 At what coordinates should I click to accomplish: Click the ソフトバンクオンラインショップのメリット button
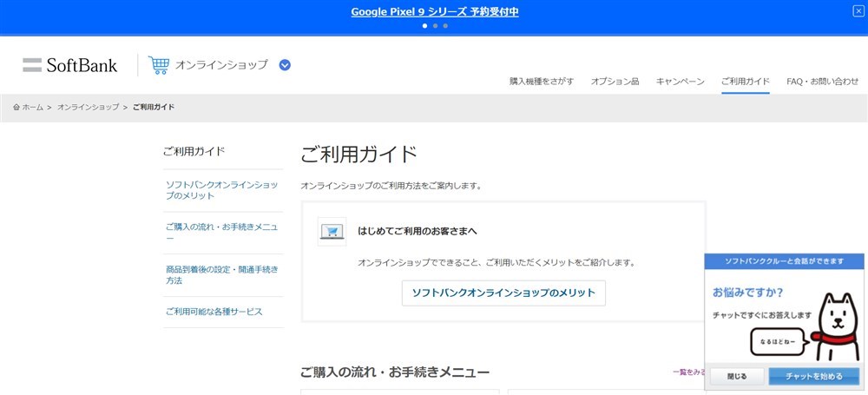tap(503, 293)
